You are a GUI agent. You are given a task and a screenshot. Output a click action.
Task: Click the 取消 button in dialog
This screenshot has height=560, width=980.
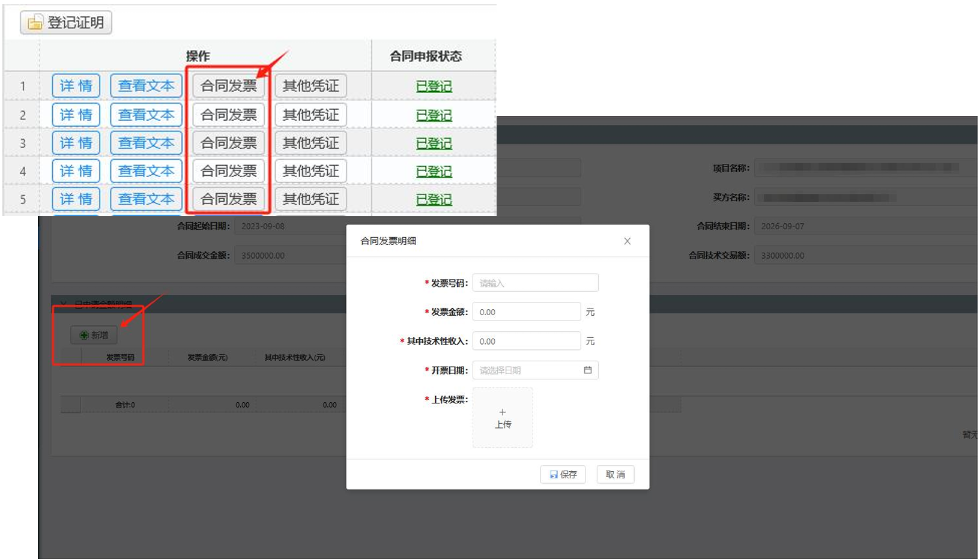pos(615,474)
